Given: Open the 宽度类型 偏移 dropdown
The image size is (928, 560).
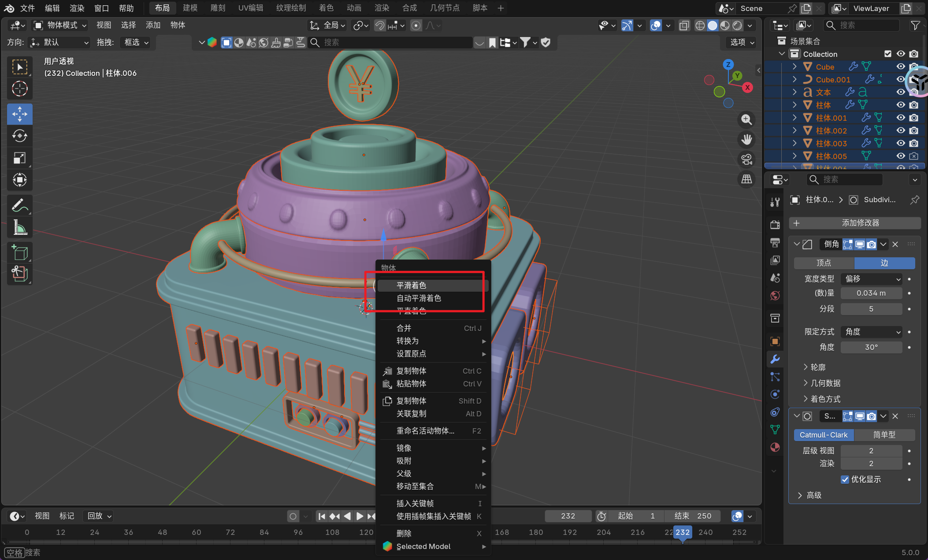Looking at the screenshot, I should click(871, 279).
